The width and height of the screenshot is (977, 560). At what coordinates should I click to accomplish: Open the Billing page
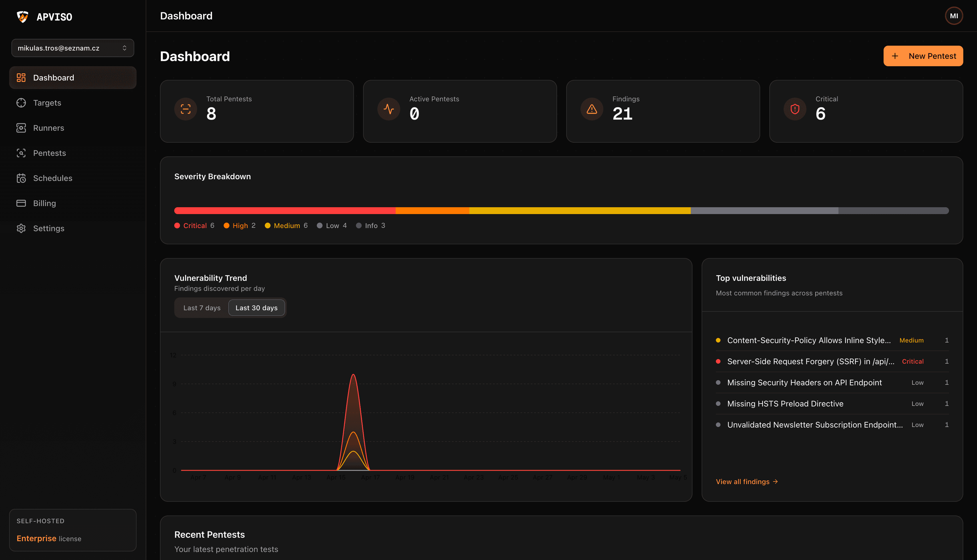(73, 203)
